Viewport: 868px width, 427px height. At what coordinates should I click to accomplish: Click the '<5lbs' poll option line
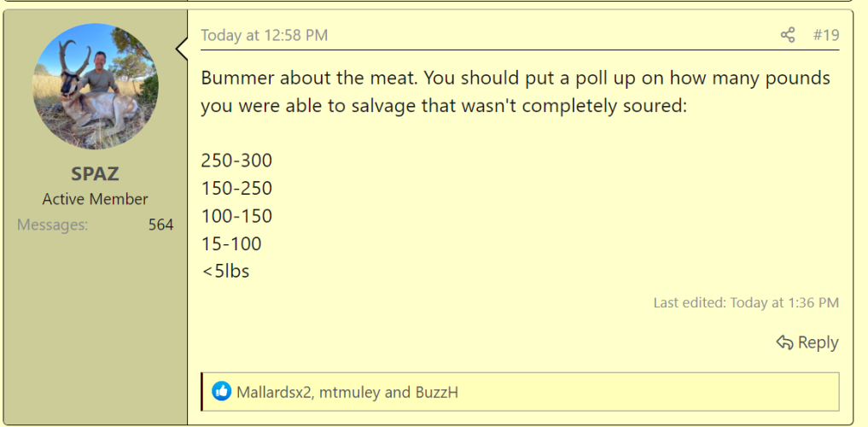[225, 272]
